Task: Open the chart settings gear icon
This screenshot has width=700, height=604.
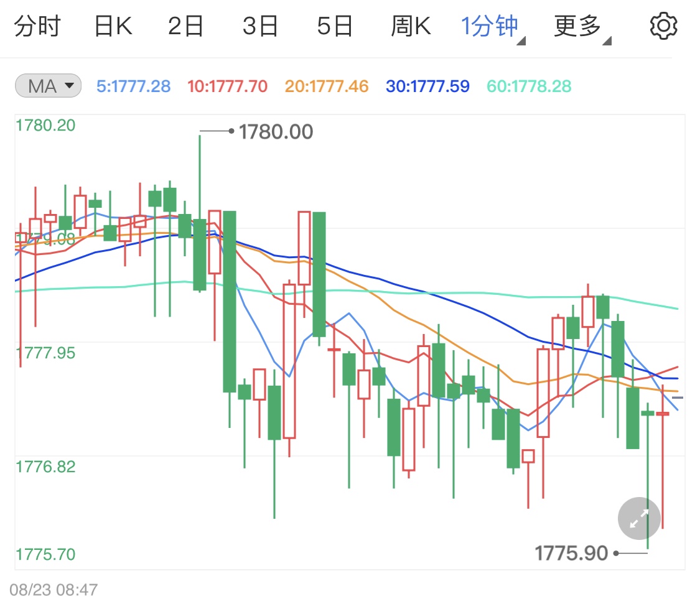Action: click(x=663, y=26)
